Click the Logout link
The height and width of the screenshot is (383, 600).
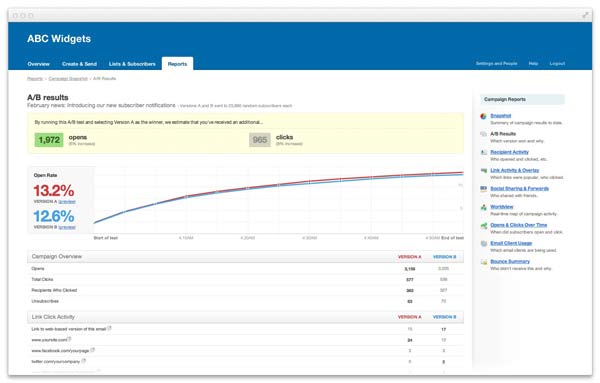[557, 64]
